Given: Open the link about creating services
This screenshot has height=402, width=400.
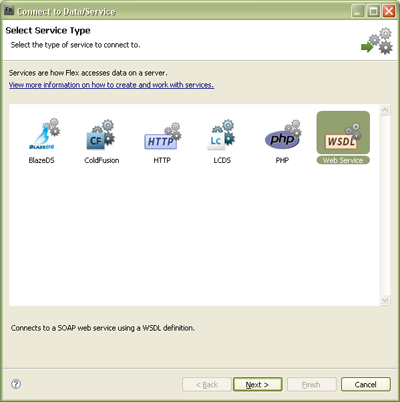Looking at the screenshot, I should coord(111,85).
